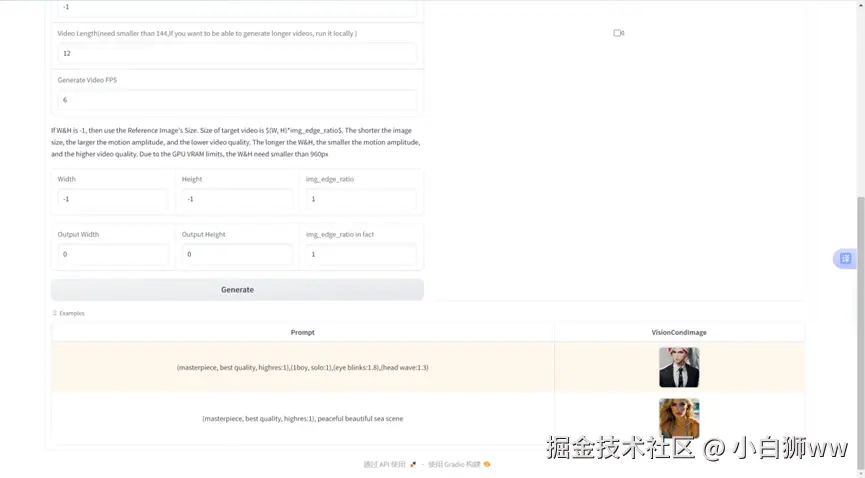Focus the Video Length input field
The width and height of the screenshot is (865, 478).
(x=237, y=54)
